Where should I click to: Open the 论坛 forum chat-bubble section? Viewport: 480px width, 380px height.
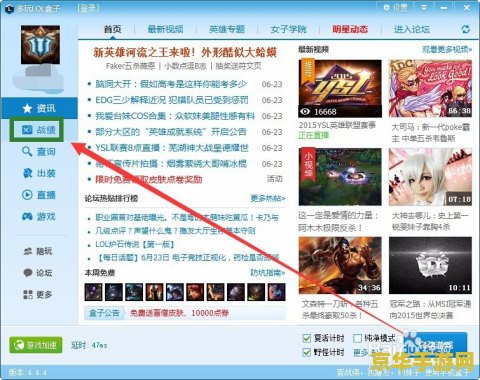tap(38, 273)
